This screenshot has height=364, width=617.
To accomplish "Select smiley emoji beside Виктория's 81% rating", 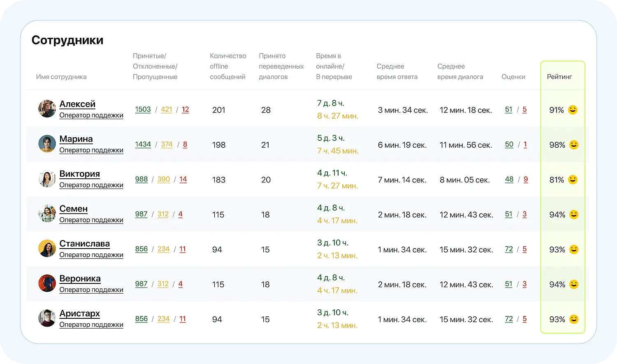I will click(x=573, y=180).
